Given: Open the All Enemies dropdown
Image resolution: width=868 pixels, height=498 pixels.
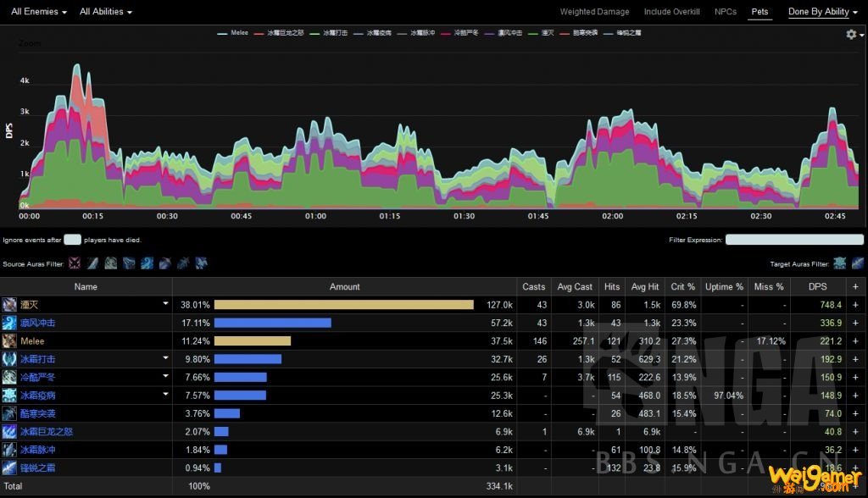Looking at the screenshot, I should click(x=39, y=12).
